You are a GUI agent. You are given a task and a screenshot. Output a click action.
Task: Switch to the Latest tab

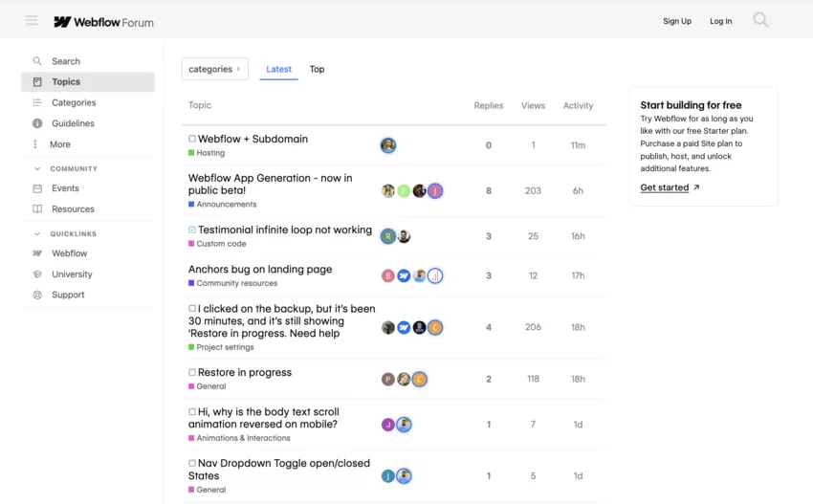tap(279, 69)
